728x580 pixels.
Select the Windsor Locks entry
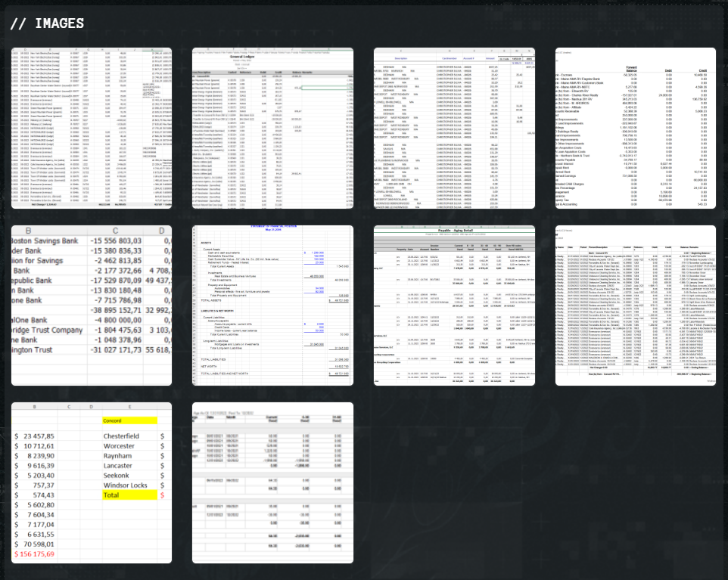point(126,485)
